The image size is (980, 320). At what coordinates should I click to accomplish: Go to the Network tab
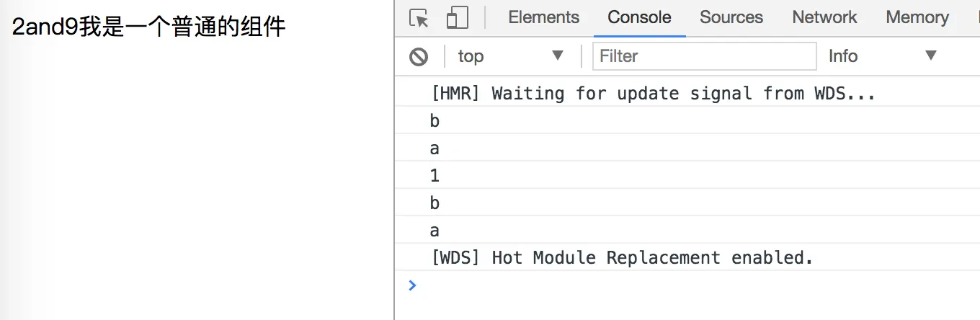824,17
